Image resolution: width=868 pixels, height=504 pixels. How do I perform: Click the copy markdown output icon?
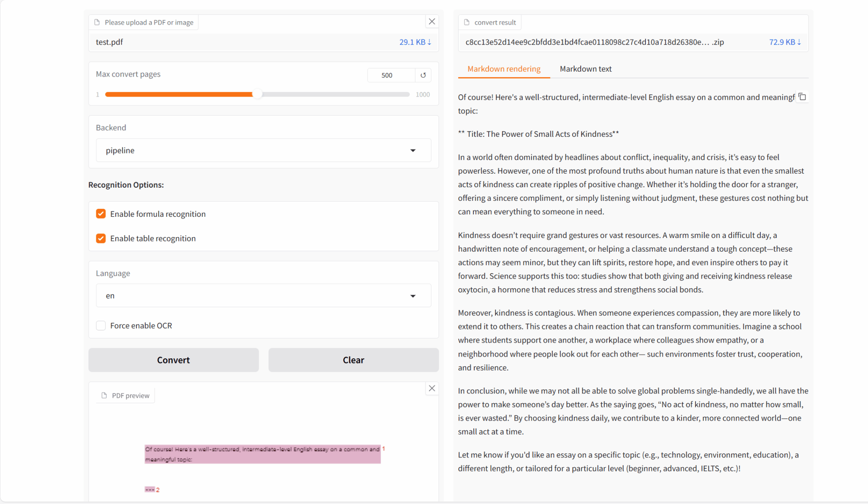click(802, 97)
